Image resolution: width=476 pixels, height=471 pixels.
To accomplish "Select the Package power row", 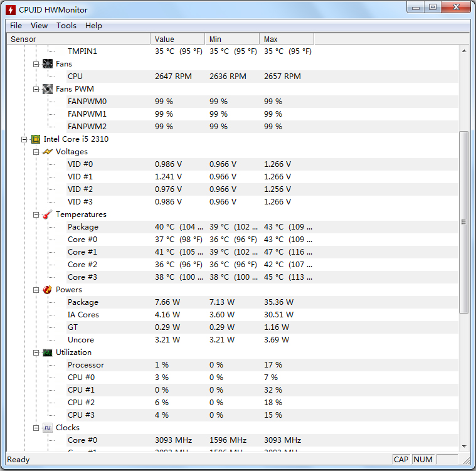I will (x=262, y=302).
